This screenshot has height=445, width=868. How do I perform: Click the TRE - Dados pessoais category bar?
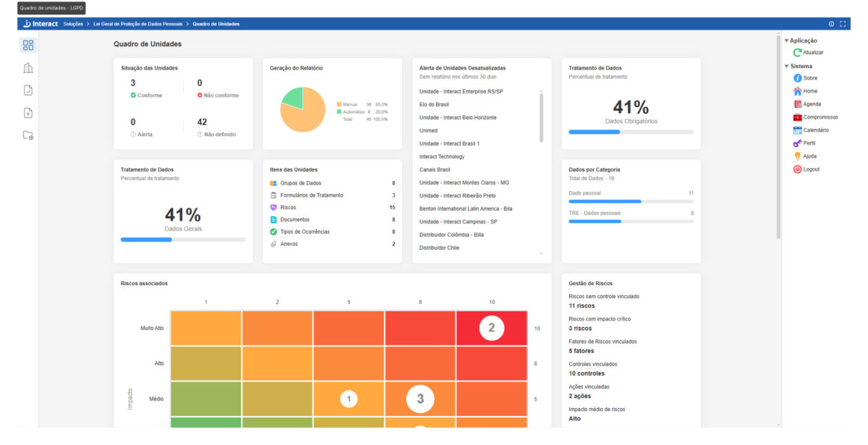point(631,221)
